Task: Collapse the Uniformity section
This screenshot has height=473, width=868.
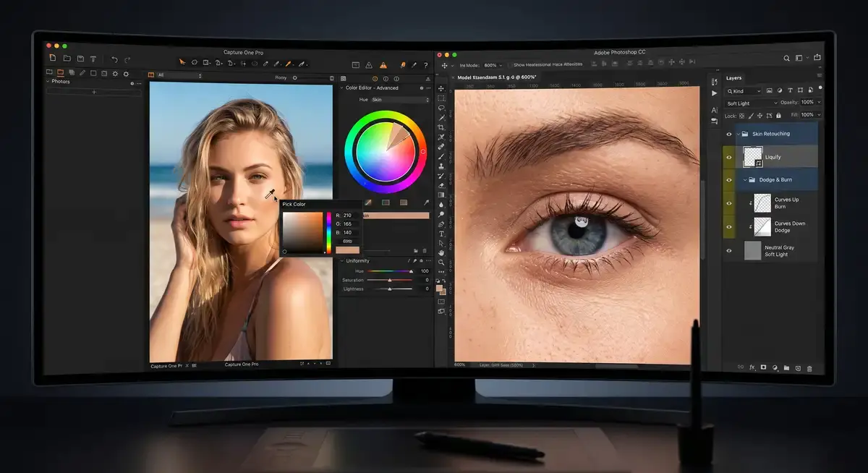Action: pyautogui.click(x=342, y=261)
